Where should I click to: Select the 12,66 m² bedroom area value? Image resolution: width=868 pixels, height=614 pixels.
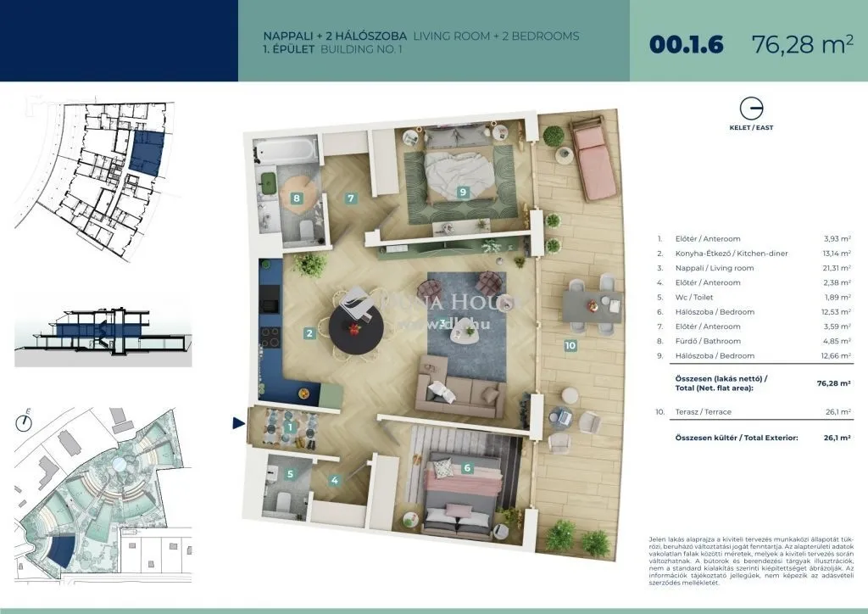837,355
